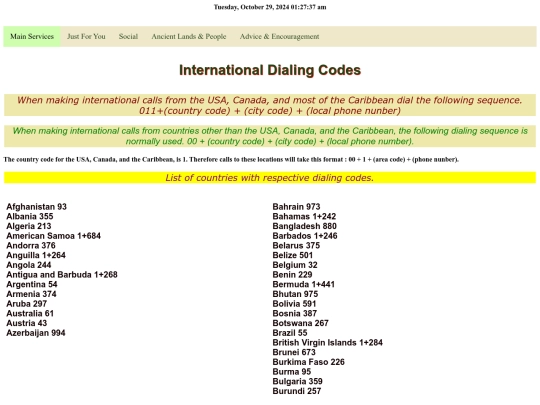Select the 'Barbados 1+246' entry

click(305, 236)
